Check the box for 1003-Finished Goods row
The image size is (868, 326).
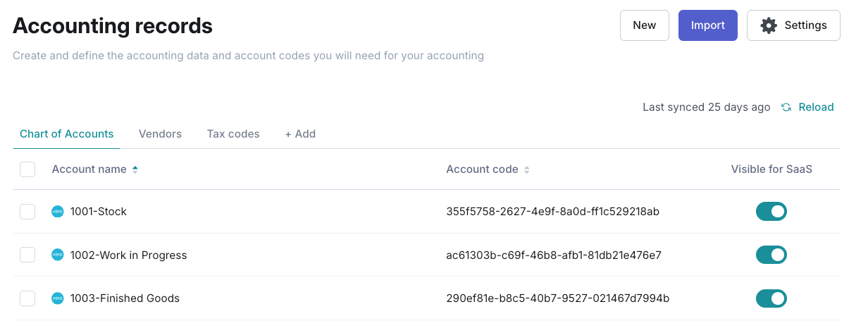coord(27,298)
